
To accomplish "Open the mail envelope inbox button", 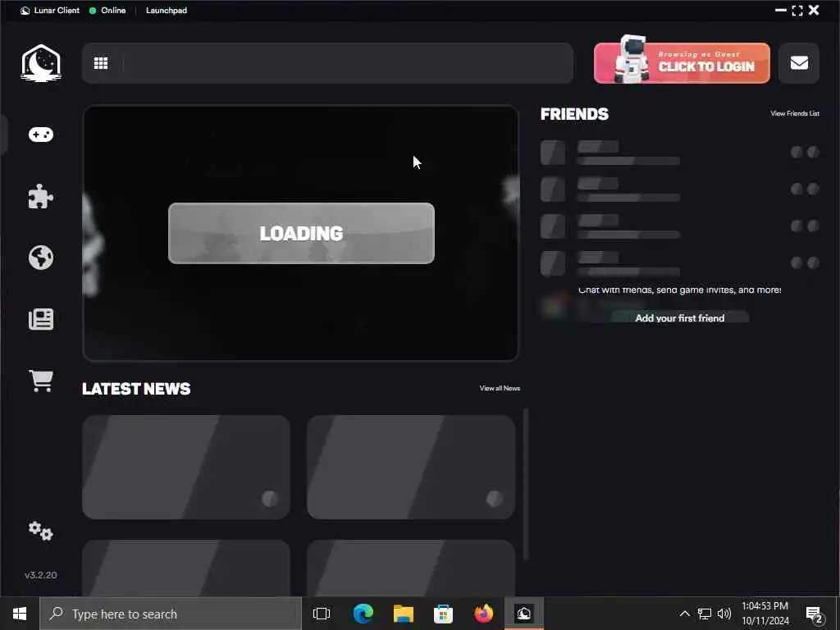I will click(799, 63).
